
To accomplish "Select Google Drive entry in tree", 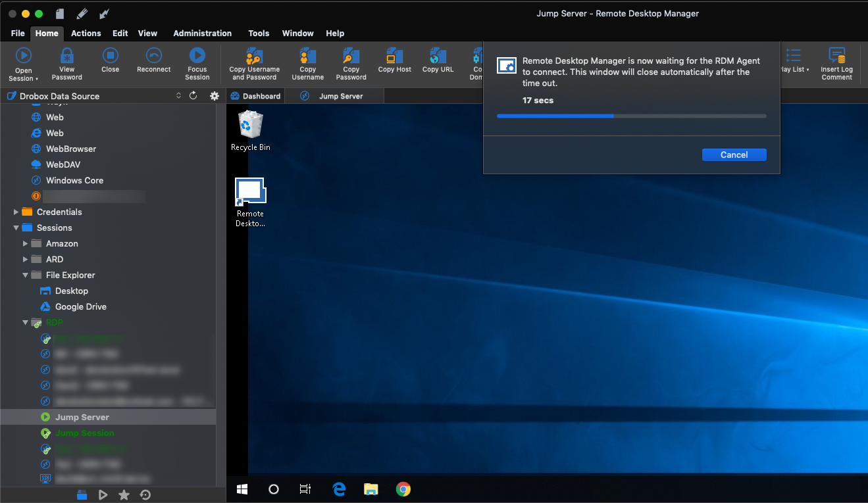I will tap(80, 307).
